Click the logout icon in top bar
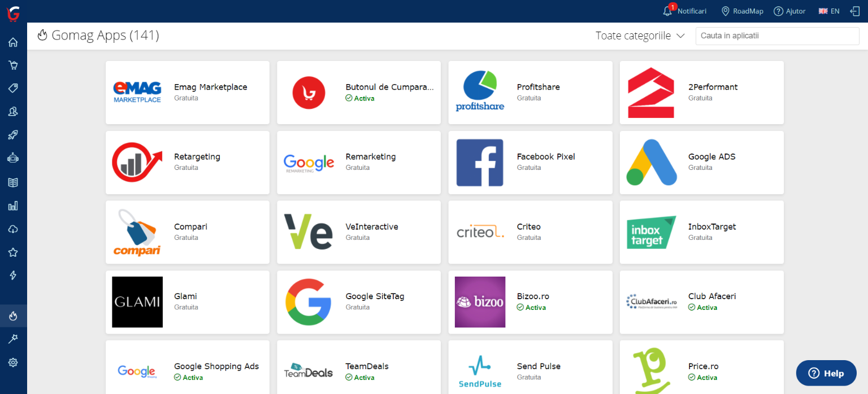Viewport: 868px width, 394px height. (x=855, y=11)
